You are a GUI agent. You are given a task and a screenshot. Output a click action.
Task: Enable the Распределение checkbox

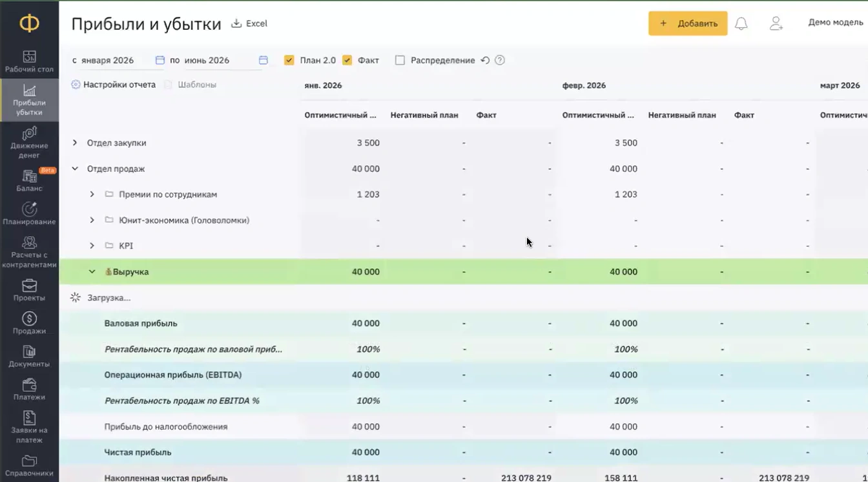(x=400, y=60)
